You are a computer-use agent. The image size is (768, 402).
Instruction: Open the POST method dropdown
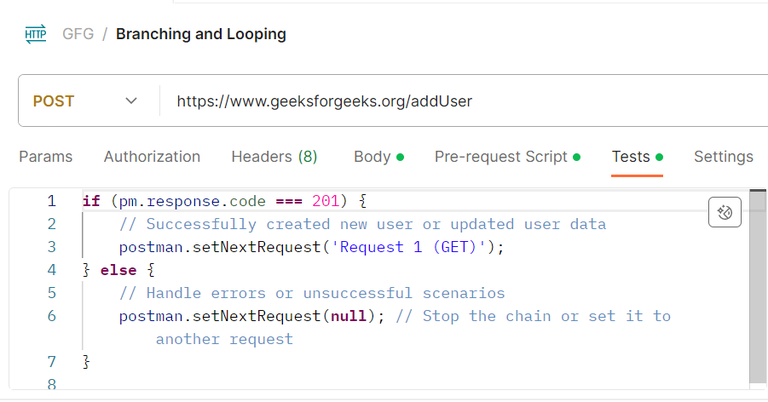pos(85,101)
